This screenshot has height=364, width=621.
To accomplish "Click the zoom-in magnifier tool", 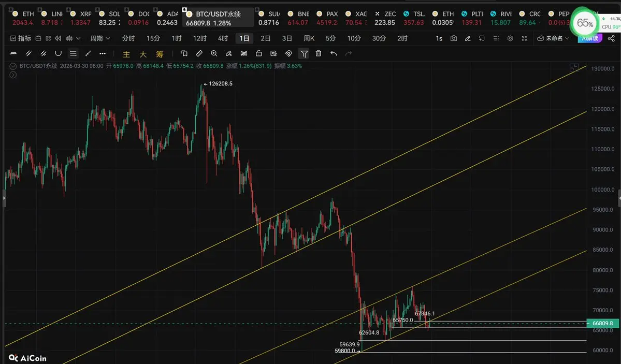I will click(214, 53).
